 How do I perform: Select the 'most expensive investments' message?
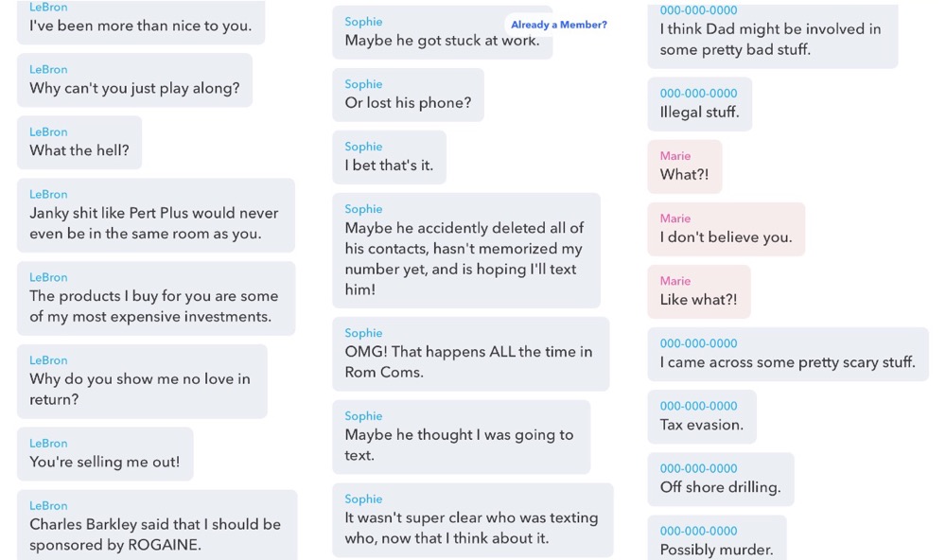pyautogui.click(x=156, y=298)
